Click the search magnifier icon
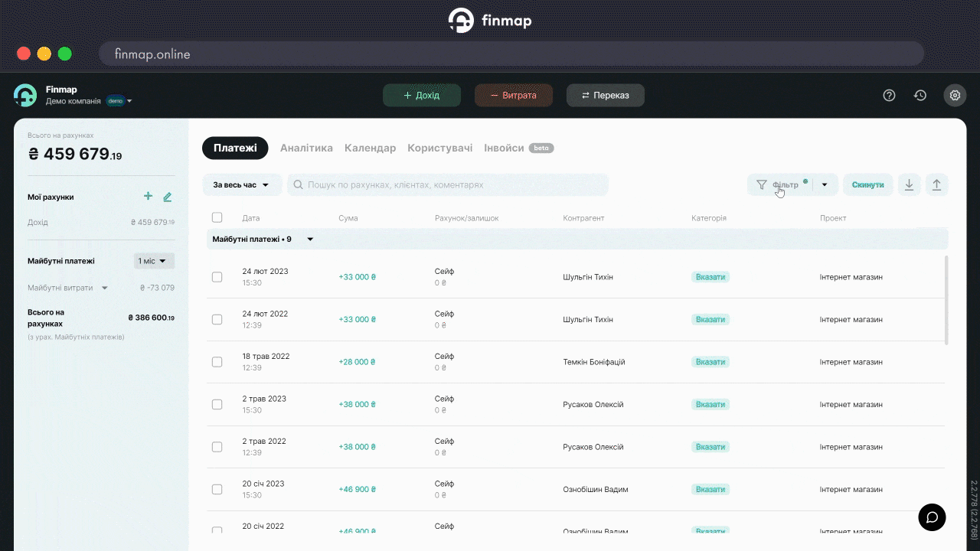 click(298, 185)
